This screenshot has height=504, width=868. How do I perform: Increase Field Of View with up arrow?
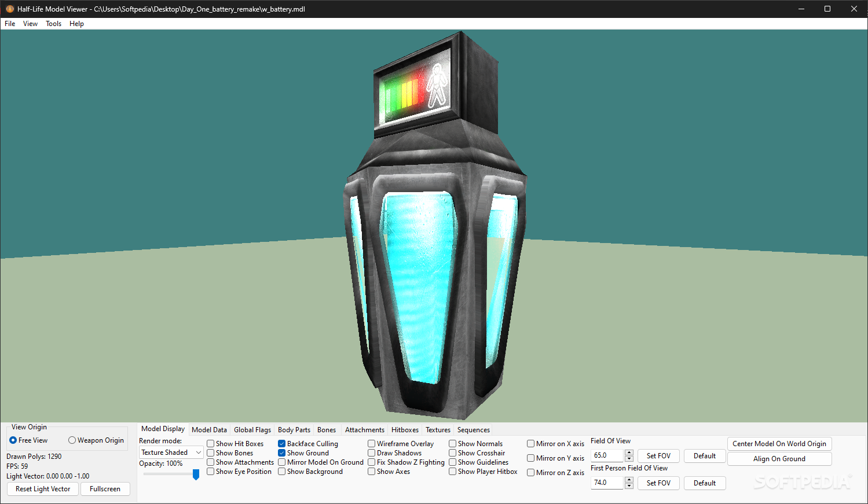click(629, 453)
